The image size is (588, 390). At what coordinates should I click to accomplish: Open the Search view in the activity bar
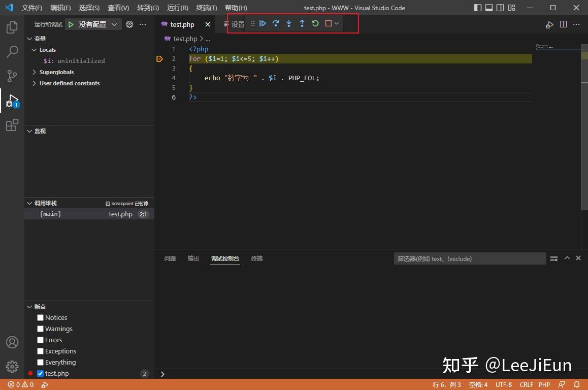pyautogui.click(x=12, y=51)
